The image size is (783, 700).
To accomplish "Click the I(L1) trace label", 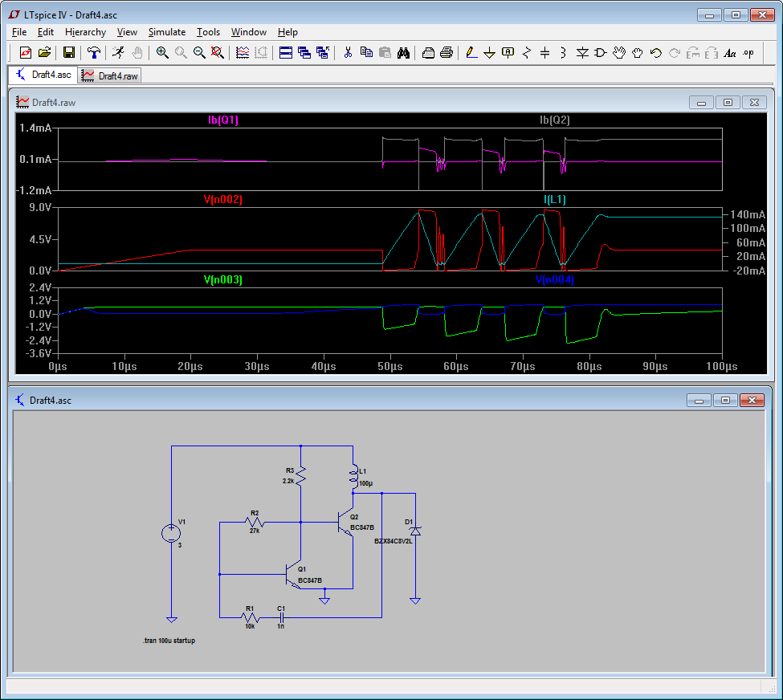I will 554,199.
